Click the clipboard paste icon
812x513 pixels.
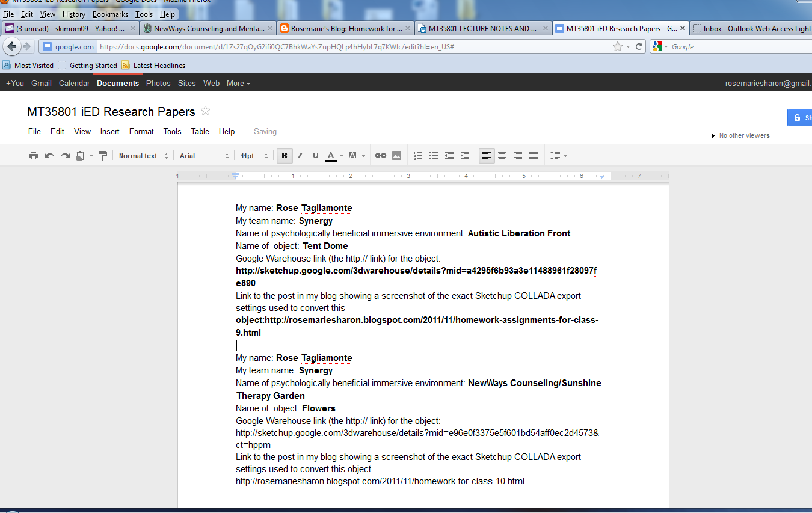80,156
